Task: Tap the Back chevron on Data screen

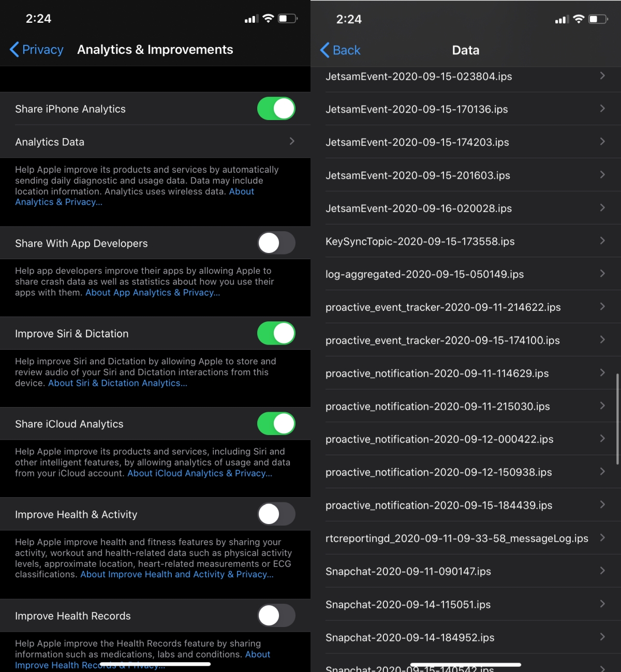Action: (x=325, y=50)
